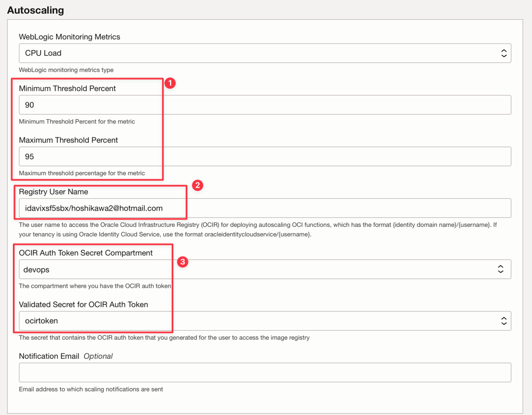This screenshot has height=415, width=532.
Task: Click into the Registry User Name field
Action: [x=264, y=208]
